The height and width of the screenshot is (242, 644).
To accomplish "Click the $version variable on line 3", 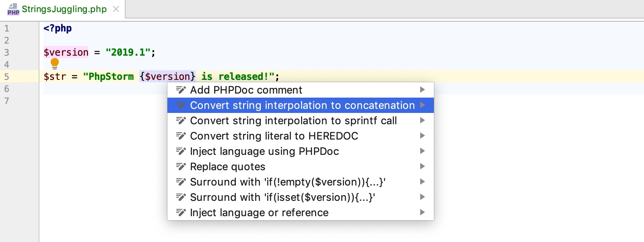I will (66, 52).
